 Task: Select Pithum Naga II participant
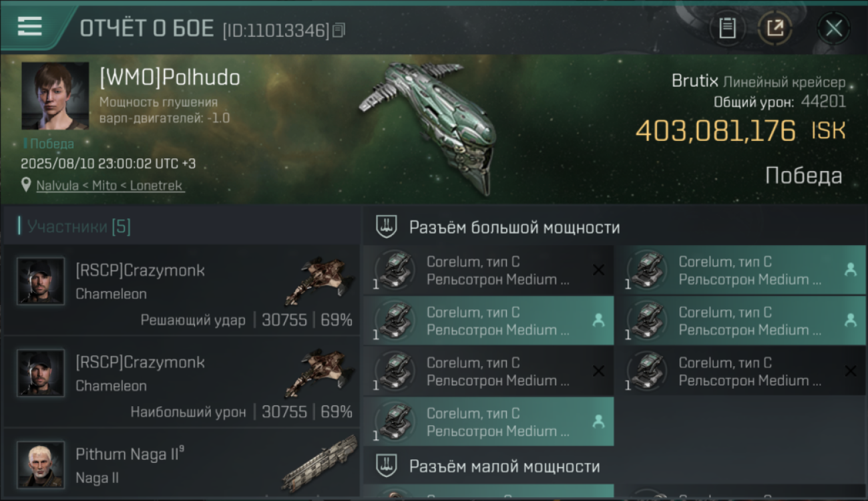(182, 464)
